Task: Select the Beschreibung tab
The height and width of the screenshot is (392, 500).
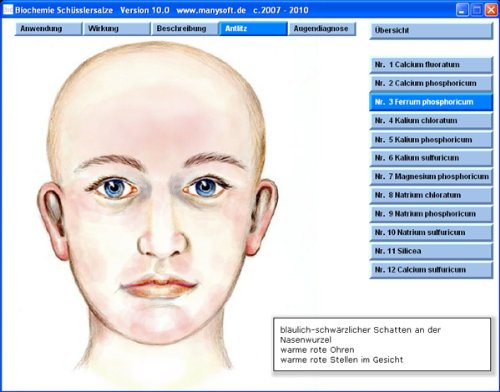Action: click(x=185, y=29)
